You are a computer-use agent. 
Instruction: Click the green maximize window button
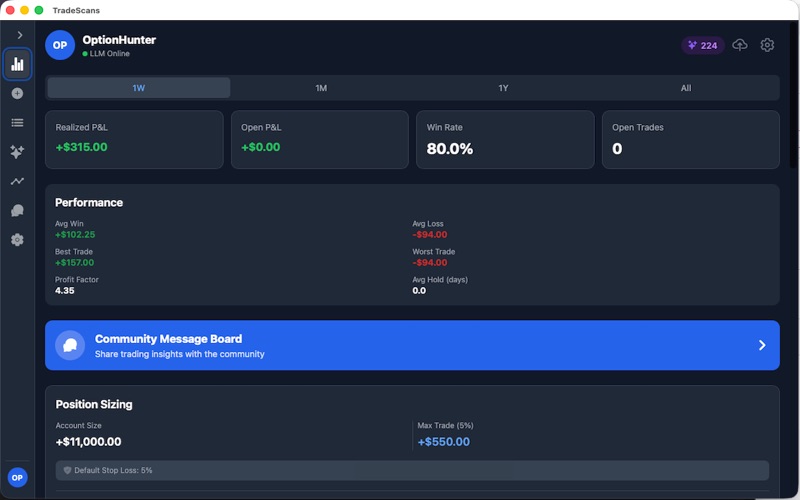click(x=39, y=10)
